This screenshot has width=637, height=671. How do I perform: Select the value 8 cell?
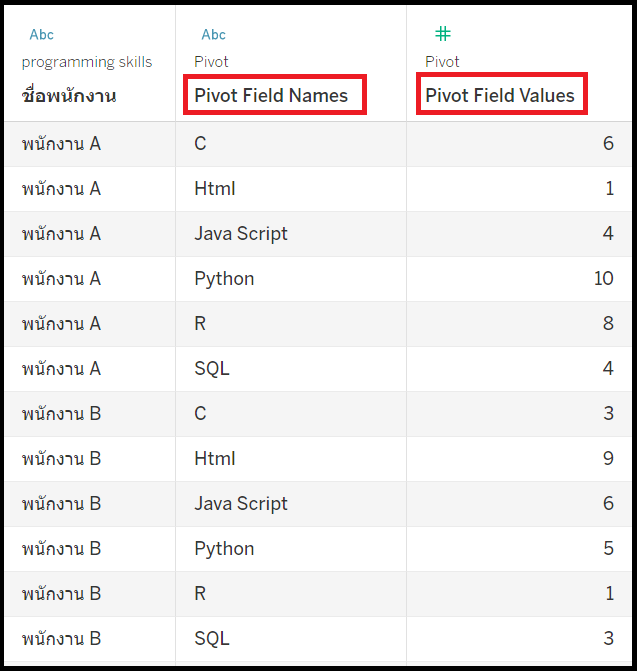tap(608, 323)
